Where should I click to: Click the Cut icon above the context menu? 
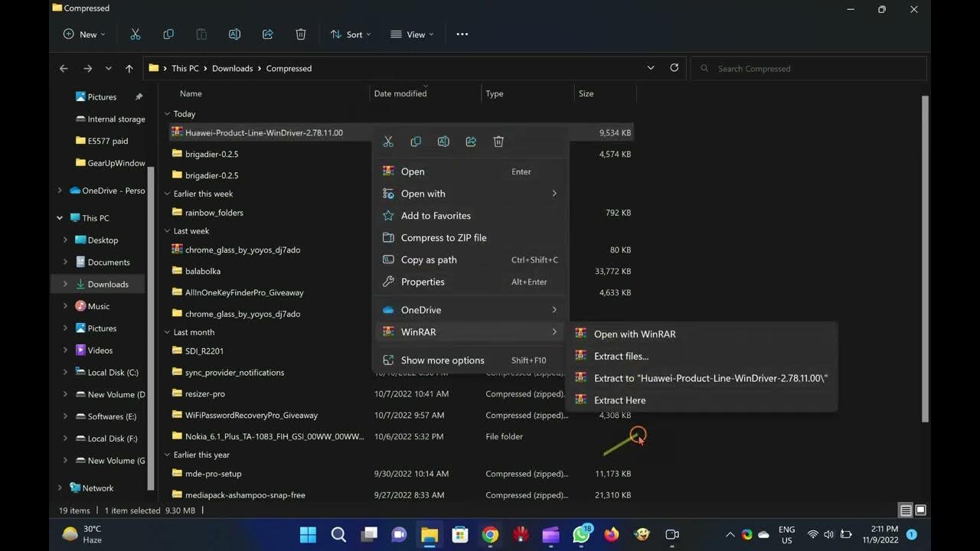(x=388, y=141)
